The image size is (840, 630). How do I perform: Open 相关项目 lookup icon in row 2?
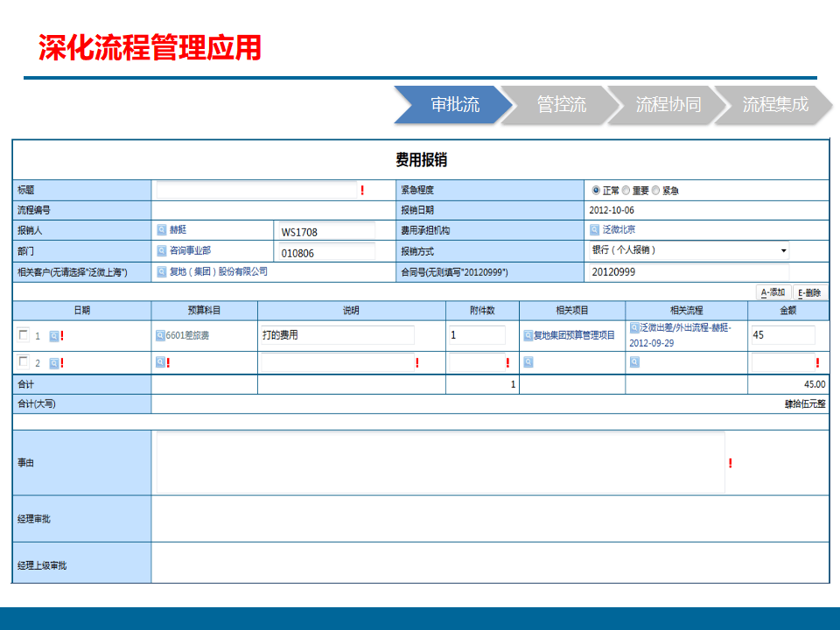pyautogui.click(x=528, y=362)
